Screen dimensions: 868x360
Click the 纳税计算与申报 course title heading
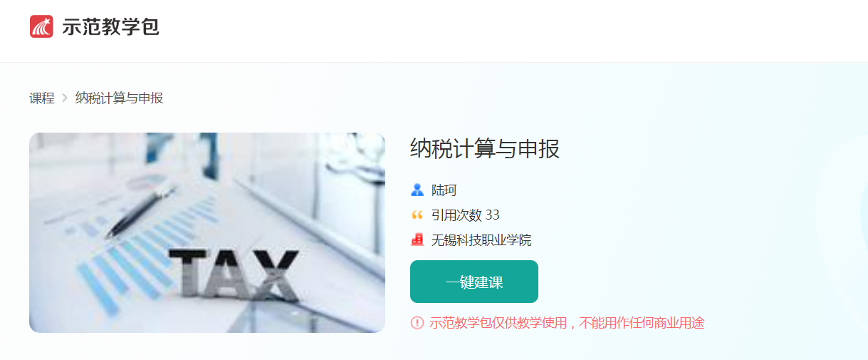485,149
